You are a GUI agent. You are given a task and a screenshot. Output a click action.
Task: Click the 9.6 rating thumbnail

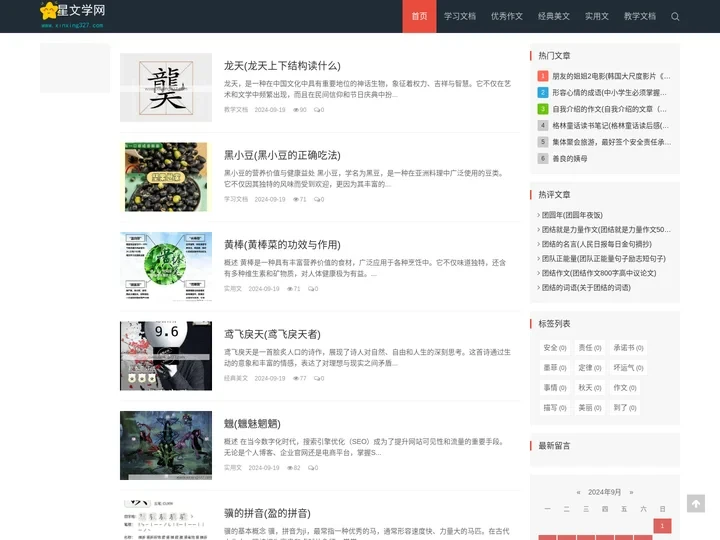click(x=166, y=356)
